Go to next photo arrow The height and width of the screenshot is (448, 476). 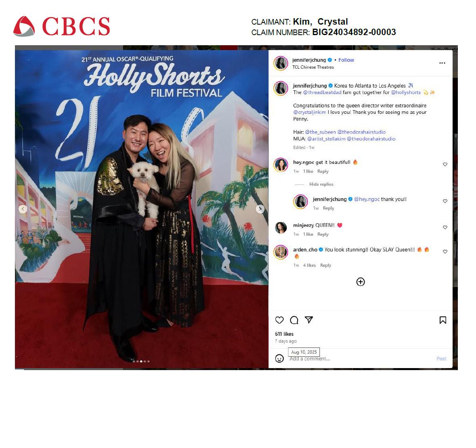click(x=260, y=209)
